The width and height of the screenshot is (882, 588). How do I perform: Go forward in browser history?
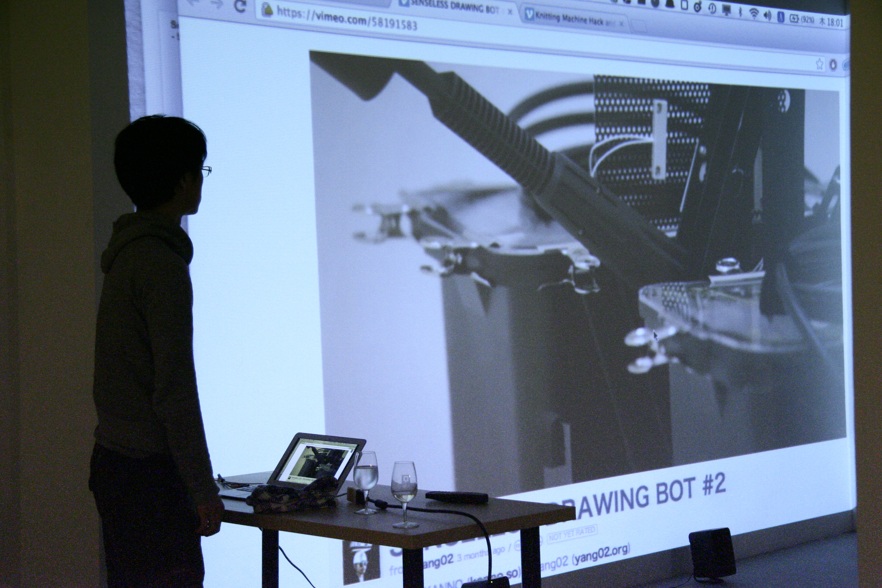click(x=216, y=4)
